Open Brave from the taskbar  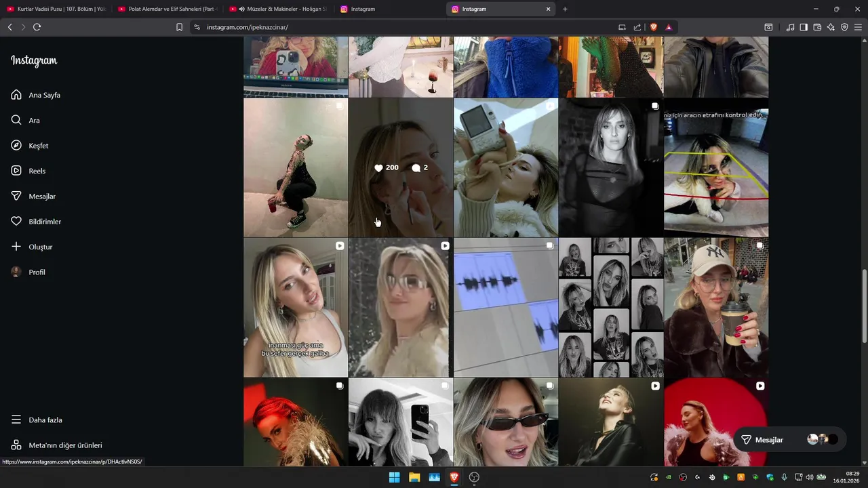click(454, 477)
